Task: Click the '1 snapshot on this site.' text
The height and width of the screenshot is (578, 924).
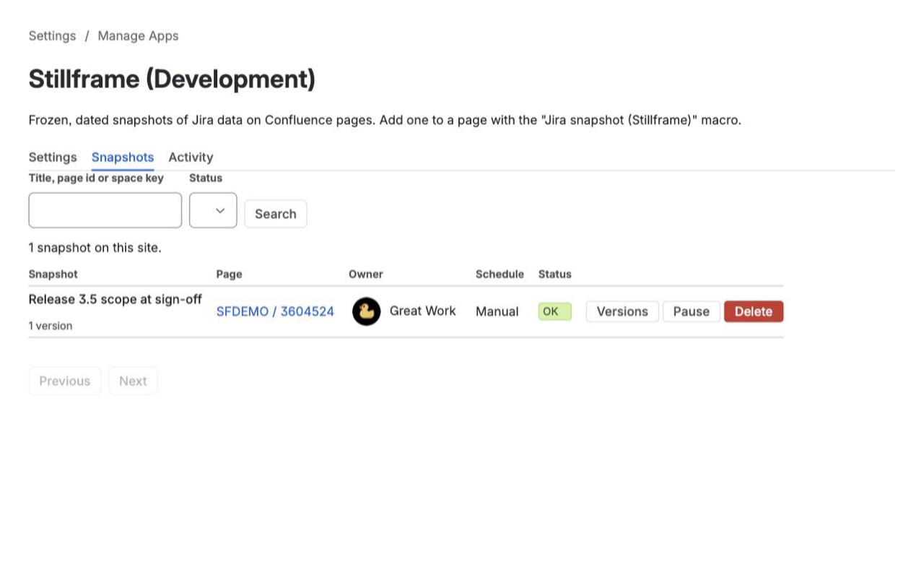Action: 95,248
